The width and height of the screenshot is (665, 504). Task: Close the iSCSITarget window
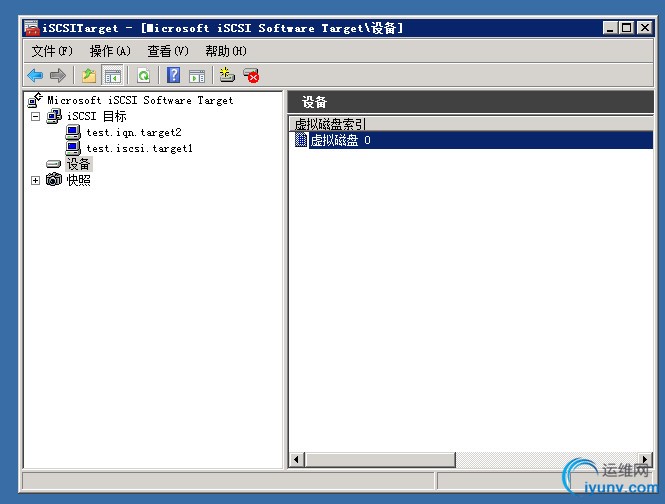pos(645,28)
